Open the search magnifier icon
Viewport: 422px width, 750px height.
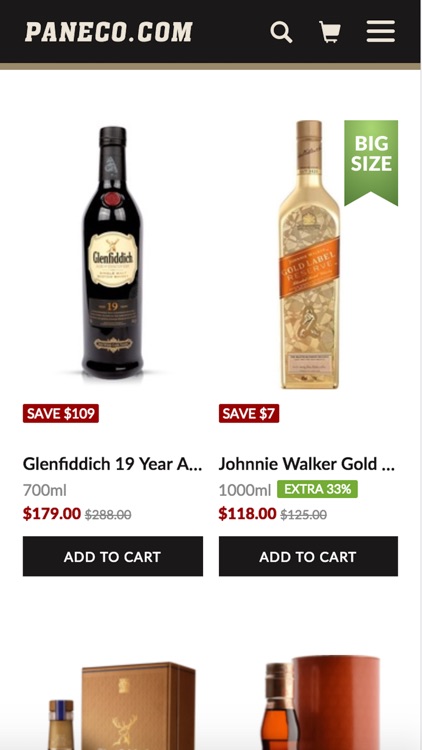pos(281,32)
